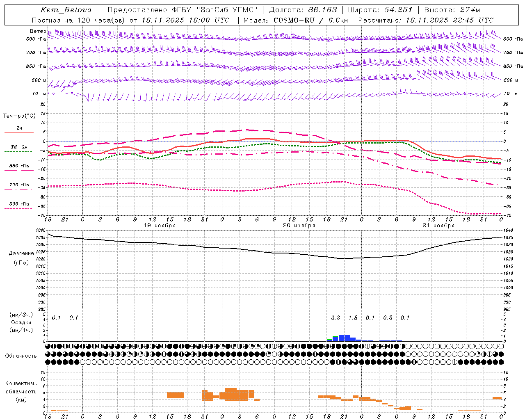Click the solid line sample under legend 2м
Image resolution: width=525 pixels, height=420 pixels.
click(x=19, y=133)
